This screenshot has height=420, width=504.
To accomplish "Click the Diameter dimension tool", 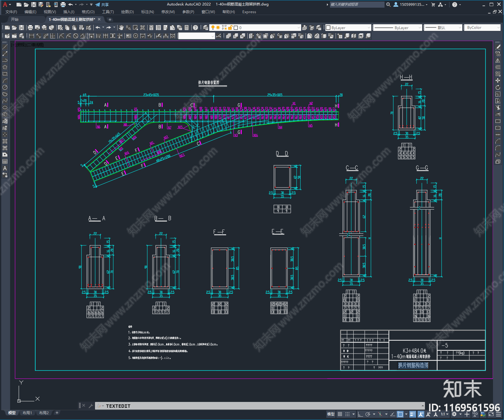I will pos(76,36).
